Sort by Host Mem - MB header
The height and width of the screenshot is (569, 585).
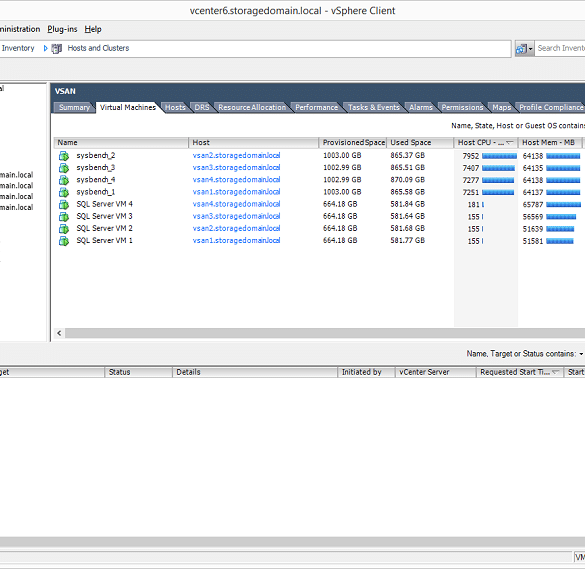click(550, 143)
